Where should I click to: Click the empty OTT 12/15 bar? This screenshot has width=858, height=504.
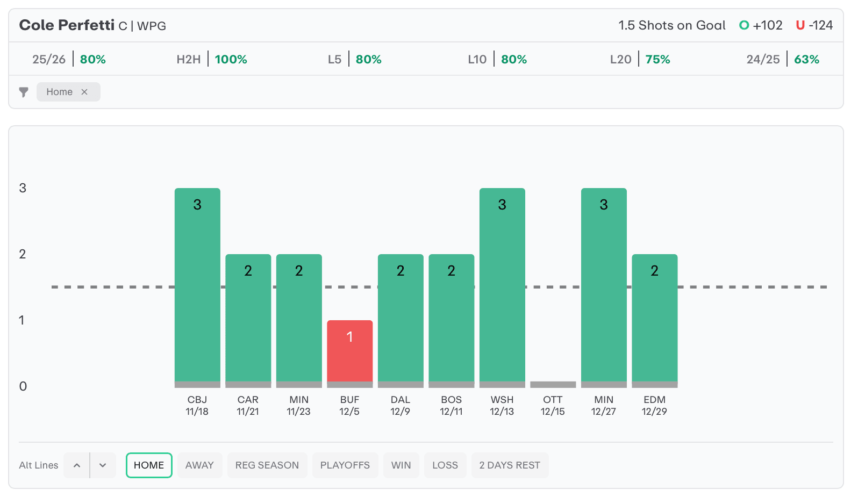coord(553,384)
